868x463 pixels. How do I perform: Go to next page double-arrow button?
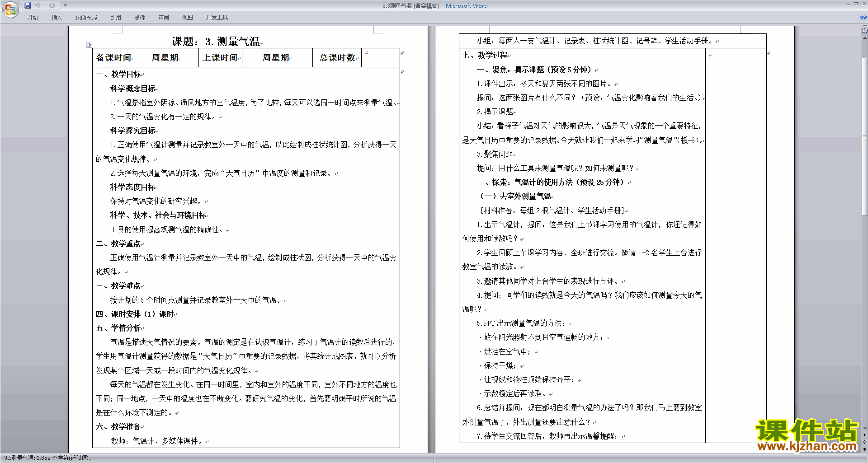pyautogui.click(x=865, y=449)
